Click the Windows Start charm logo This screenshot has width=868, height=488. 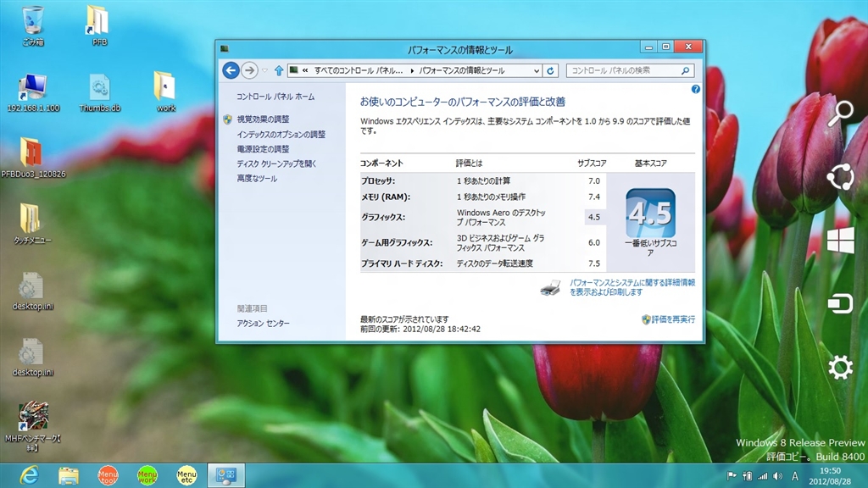click(x=840, y=241)
